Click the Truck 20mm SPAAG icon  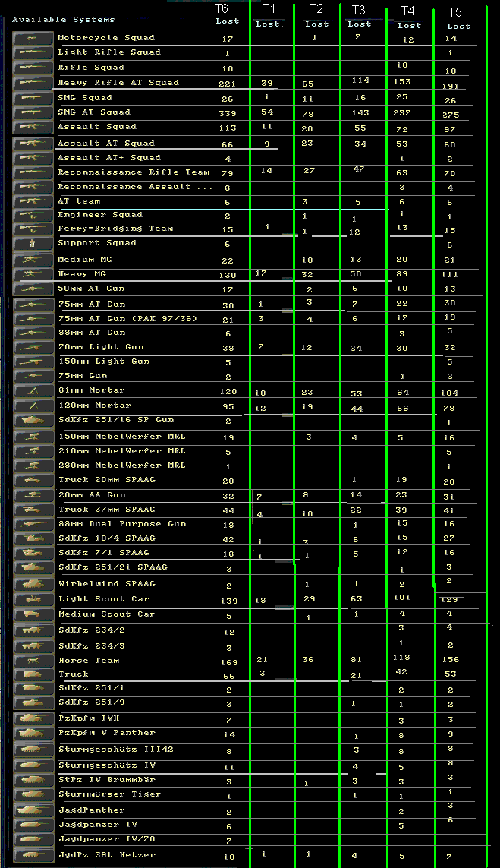pyautogui.click(x=33, y=480)
